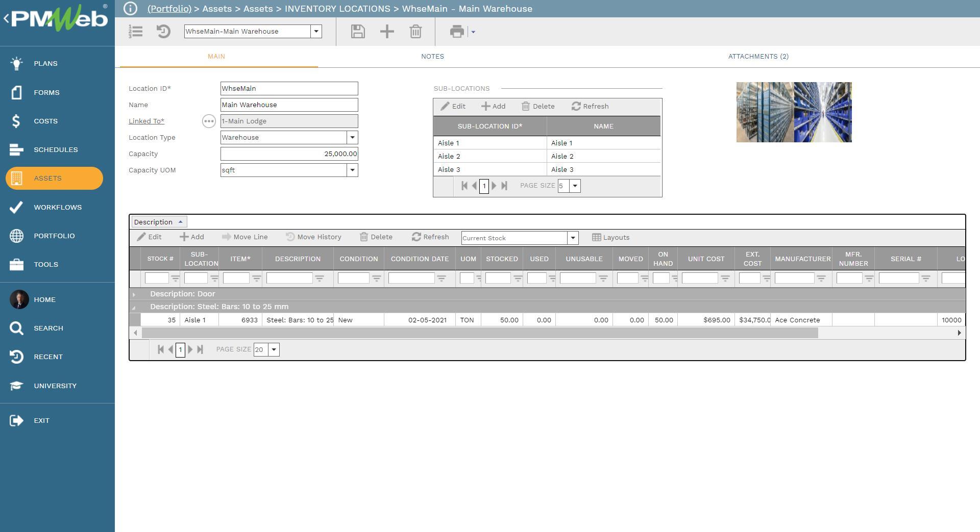Click the Add new record plus icon
Screen dimensions: 980x532
(387, 32)
